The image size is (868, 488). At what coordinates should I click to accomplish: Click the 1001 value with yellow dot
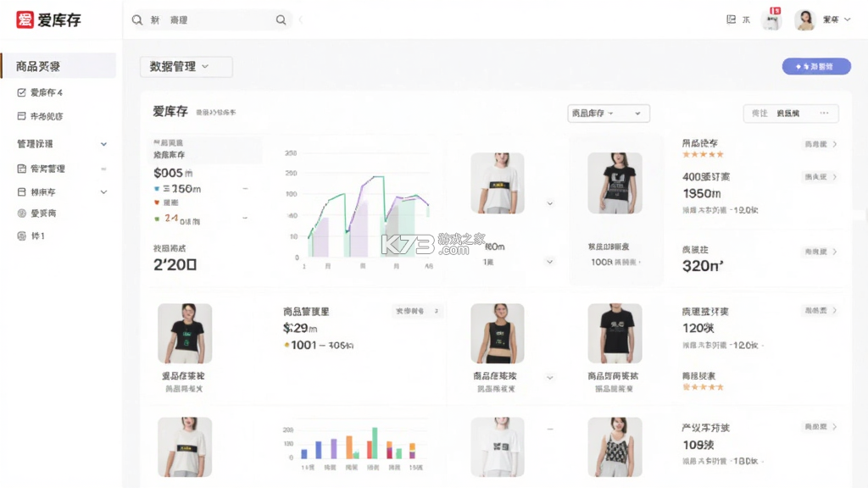point(304,346)
